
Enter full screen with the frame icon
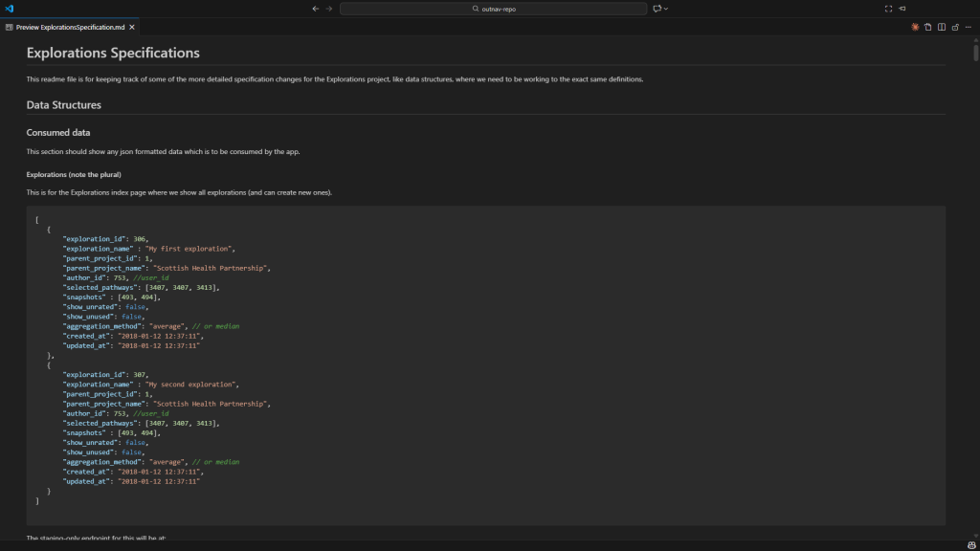(x=888, y=9)
